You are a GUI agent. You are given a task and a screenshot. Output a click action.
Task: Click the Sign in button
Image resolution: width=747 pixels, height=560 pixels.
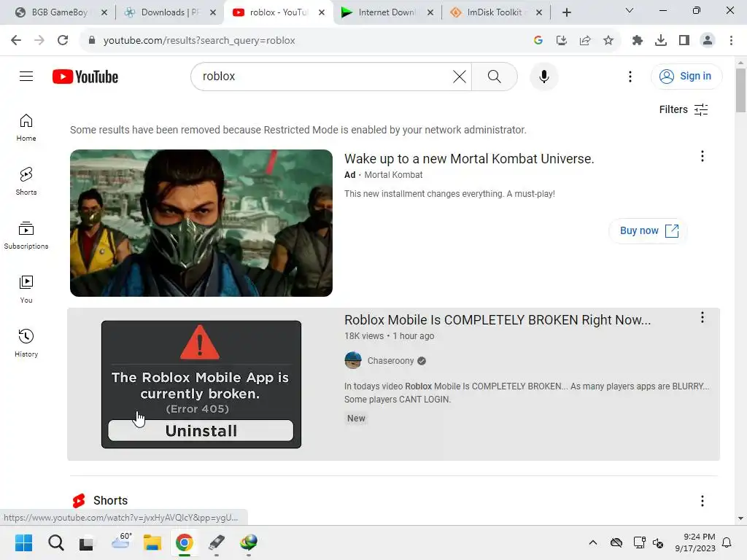pos(686,76)
